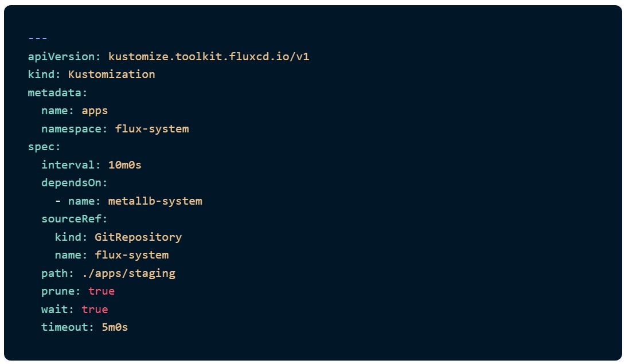Click the timeout key
Viewport: 625px width, 364px height.
65,327
